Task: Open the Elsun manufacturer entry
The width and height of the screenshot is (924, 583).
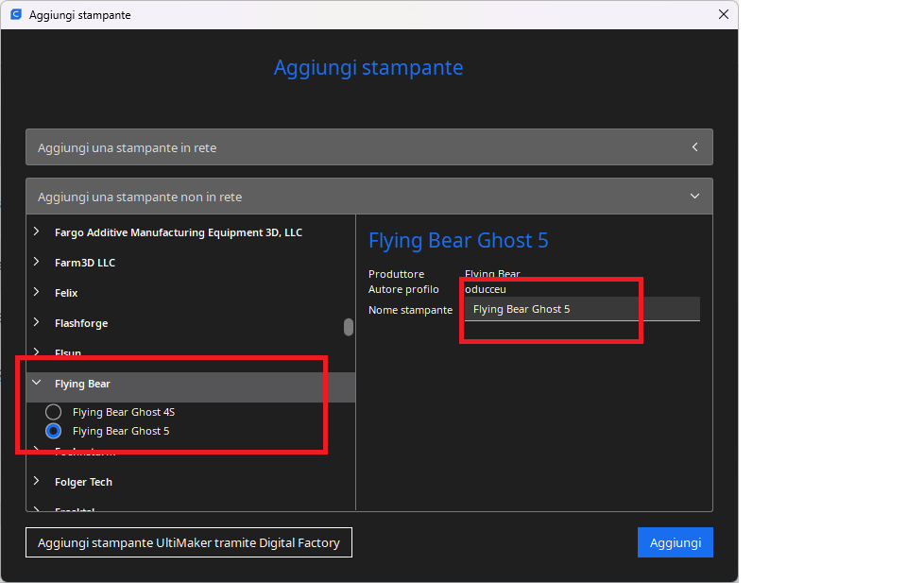Action: click(x=68, y=352)
